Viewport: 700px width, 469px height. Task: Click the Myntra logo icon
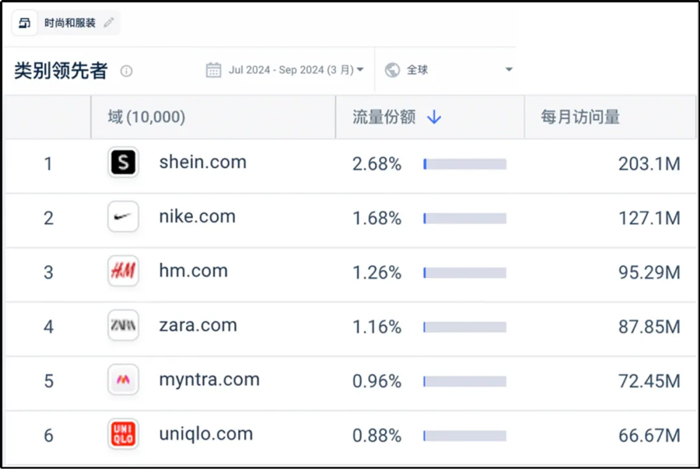click(122, 380)
